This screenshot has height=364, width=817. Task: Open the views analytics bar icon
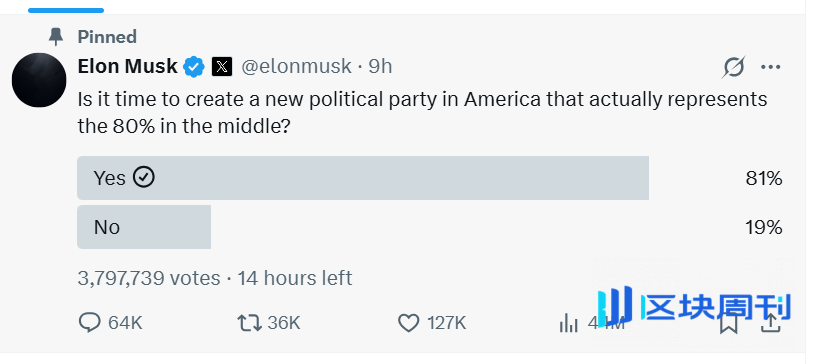[568, 323]
